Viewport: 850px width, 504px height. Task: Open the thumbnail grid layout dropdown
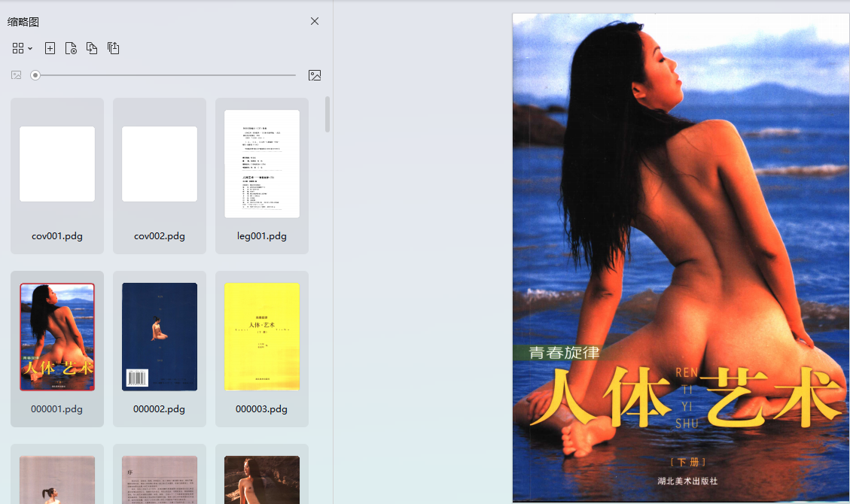[23, 48]
